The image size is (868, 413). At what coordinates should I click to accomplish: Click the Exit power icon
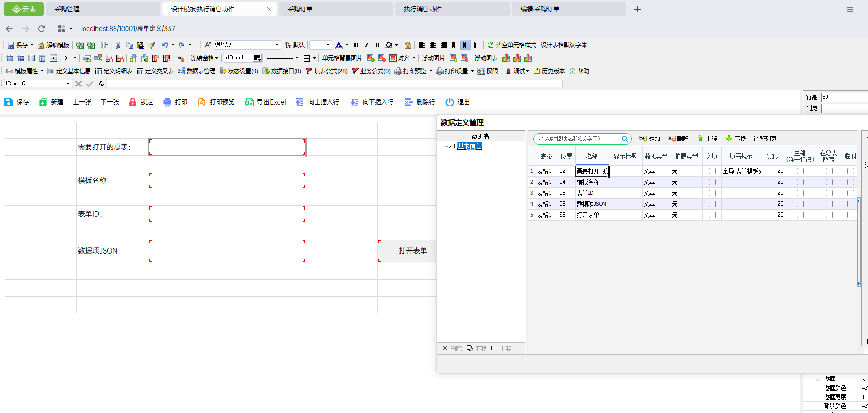click(449, 102)
